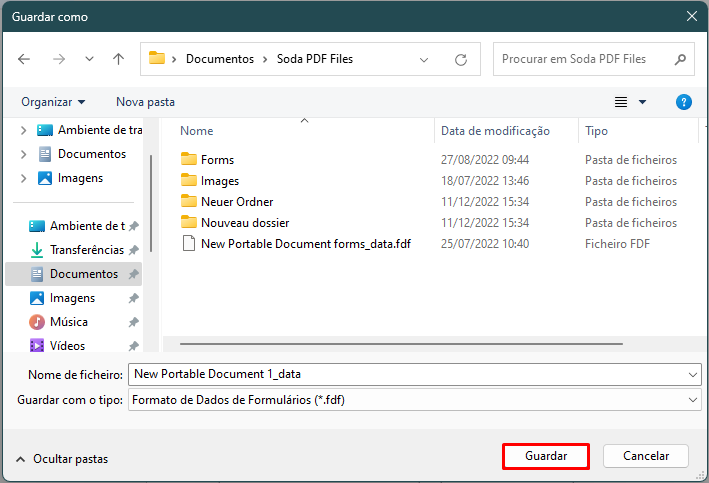
Task: Go forward with the right arrow
Action: [59, 59]
